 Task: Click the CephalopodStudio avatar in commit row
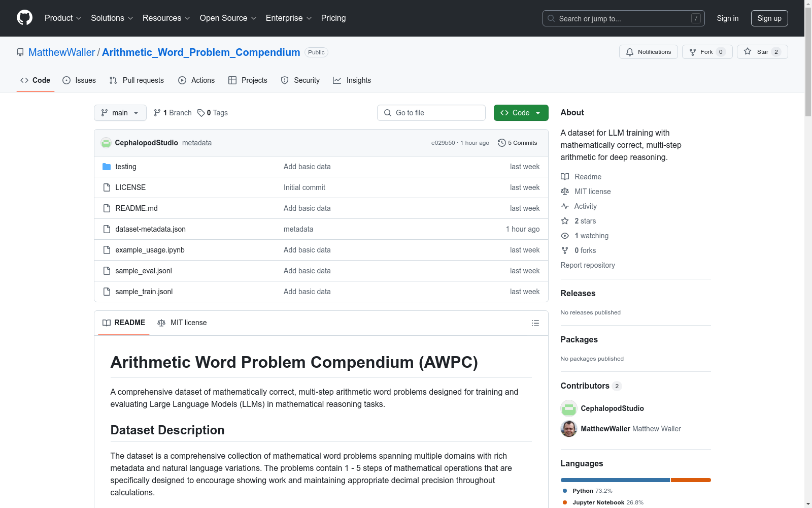pyautogui.click(x=106, y=143)
